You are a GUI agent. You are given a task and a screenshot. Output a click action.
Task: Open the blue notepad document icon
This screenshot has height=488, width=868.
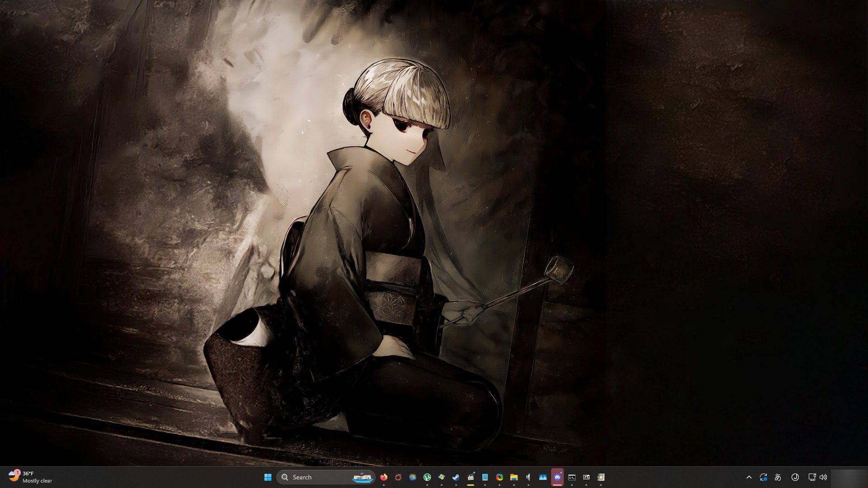(485, 477)
